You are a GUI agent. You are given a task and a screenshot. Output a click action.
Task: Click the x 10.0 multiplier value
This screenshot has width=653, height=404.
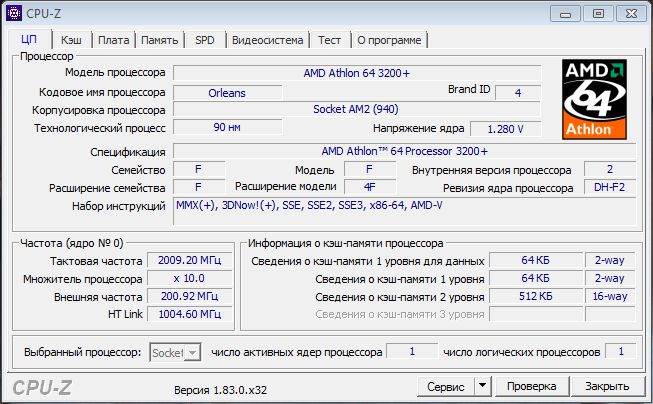tap(189, 278)
